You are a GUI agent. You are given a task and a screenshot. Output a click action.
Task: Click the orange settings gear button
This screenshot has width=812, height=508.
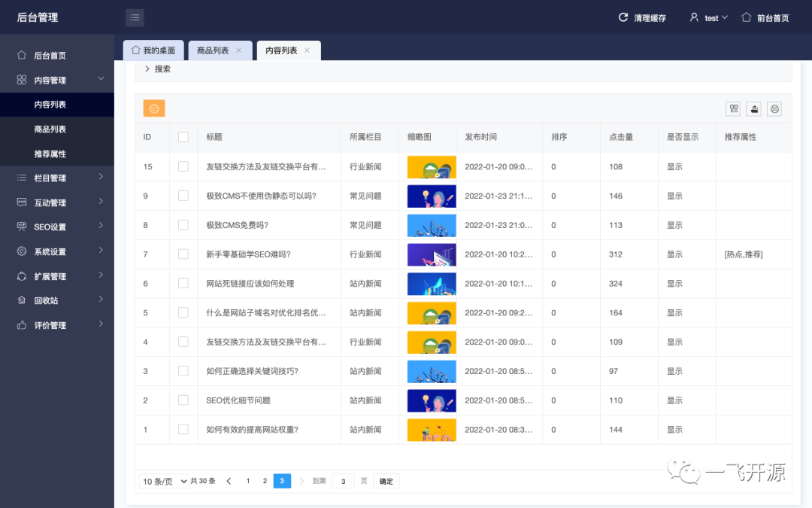point(154,108)
